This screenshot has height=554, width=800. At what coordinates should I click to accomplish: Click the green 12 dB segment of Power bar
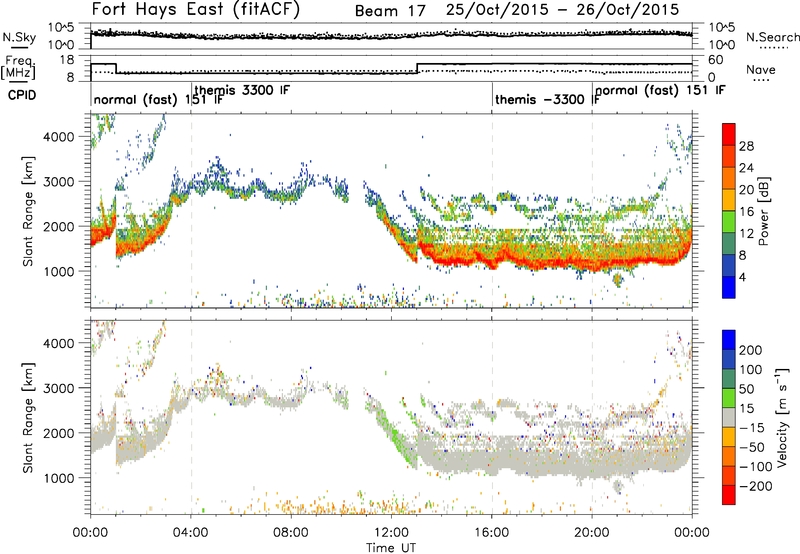pyautogui.click(x=729, y=222)
